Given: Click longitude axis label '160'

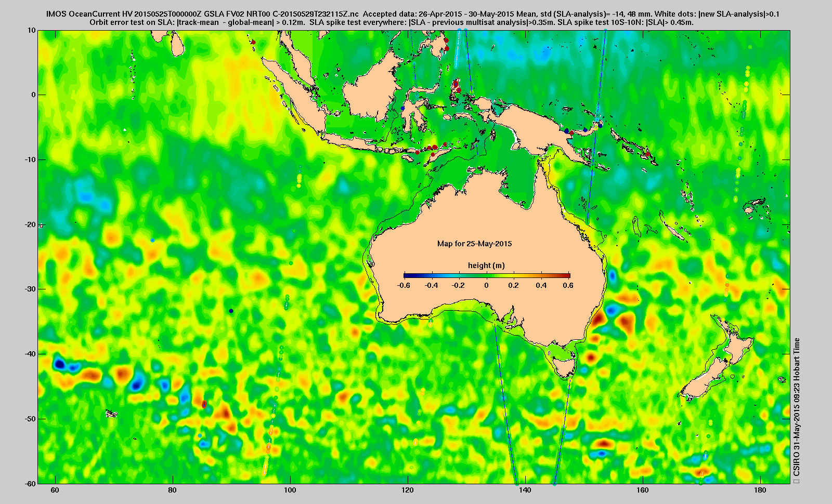Looking at the screenshot, I should (x=642, y=490).
